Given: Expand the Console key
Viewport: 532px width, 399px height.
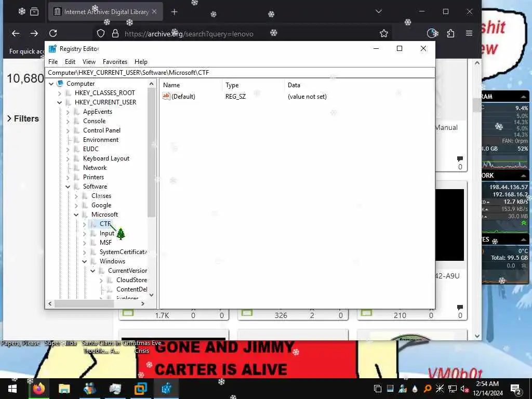Looking at the screenshot, I should point(68,122).
